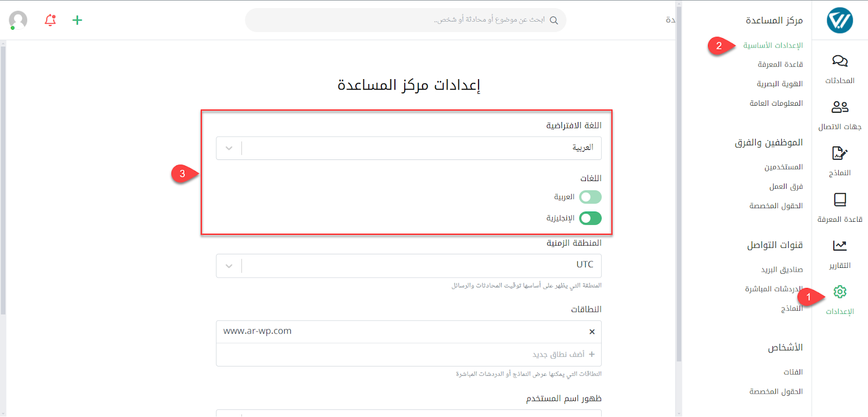Go to النماذج (forms) in the icon sidebar
This screenshot has width=868, height=417.
coord(840,153)
